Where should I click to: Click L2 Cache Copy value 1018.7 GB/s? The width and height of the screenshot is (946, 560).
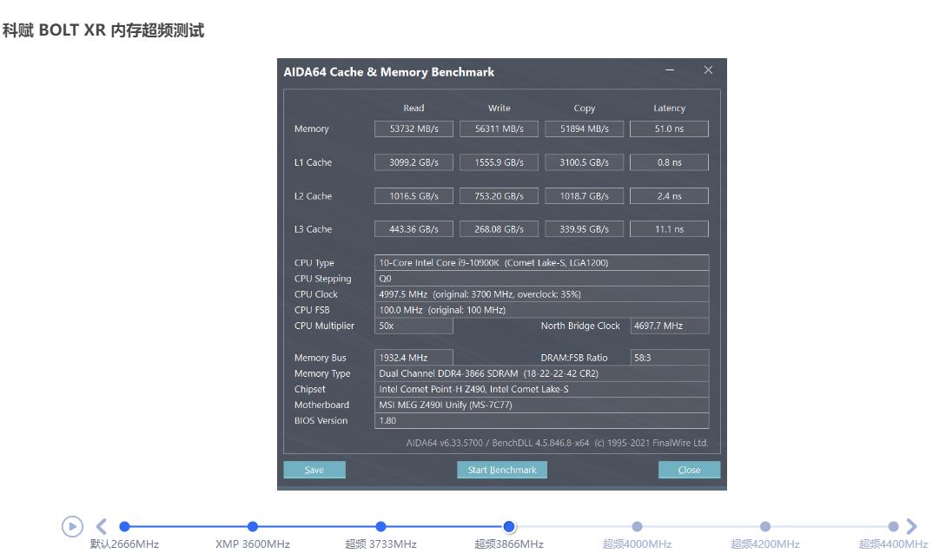[584, 196]
